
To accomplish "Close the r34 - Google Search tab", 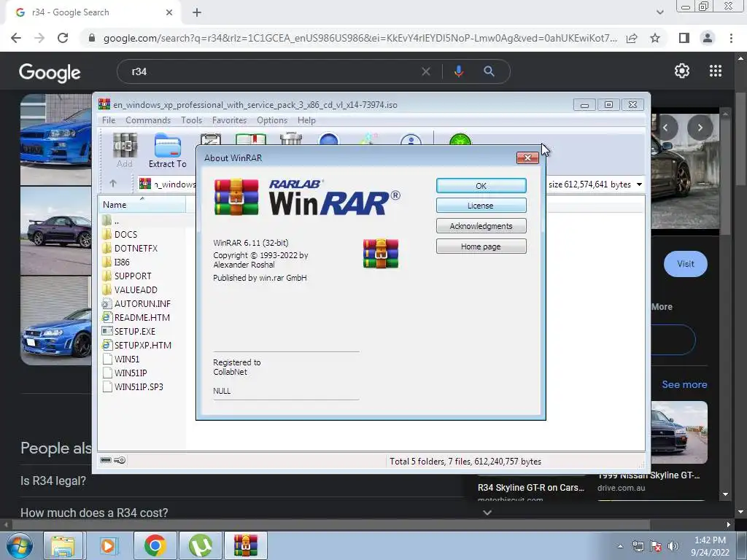I will (169, 12).
